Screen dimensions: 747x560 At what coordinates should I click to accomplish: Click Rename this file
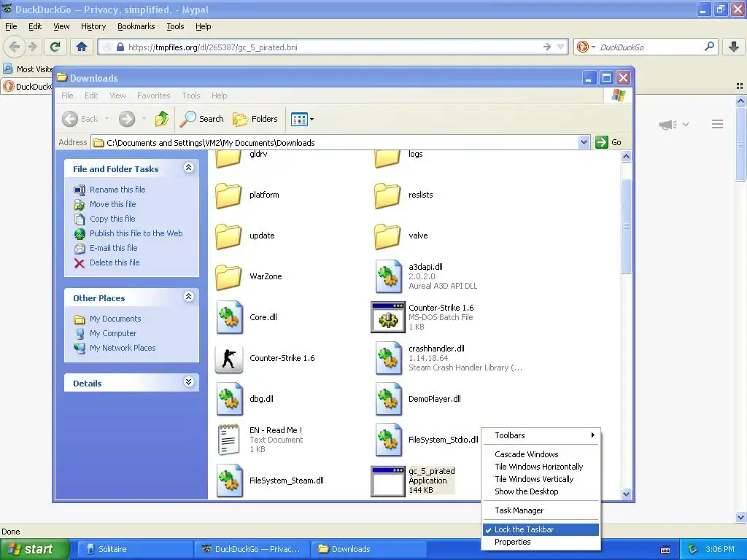(x=117, y=190)
